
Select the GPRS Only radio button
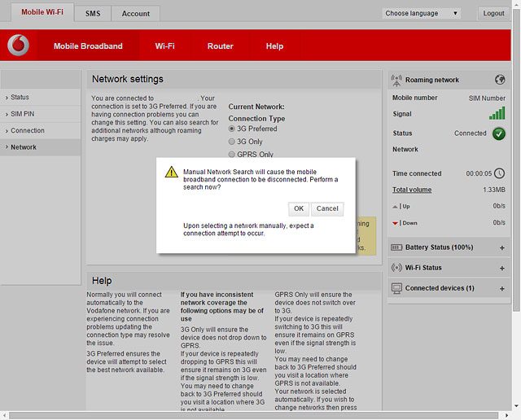tap(232, 154)
